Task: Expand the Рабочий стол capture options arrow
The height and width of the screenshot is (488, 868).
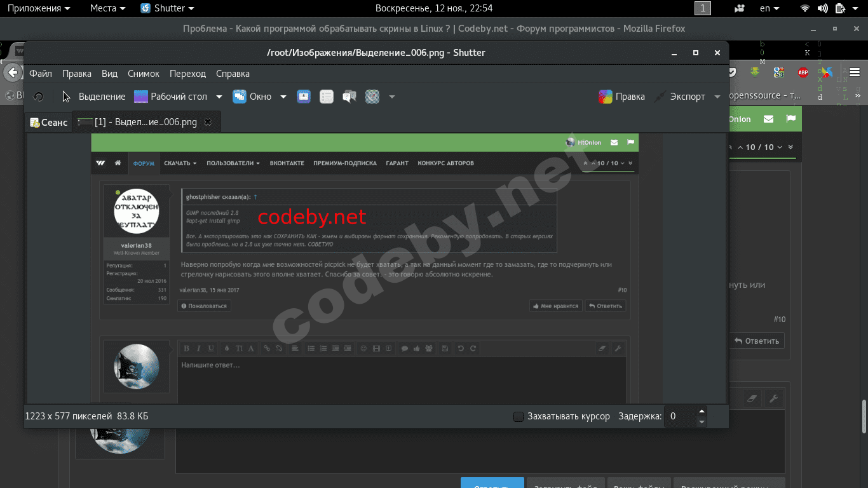Action: (x=219, y=97)
